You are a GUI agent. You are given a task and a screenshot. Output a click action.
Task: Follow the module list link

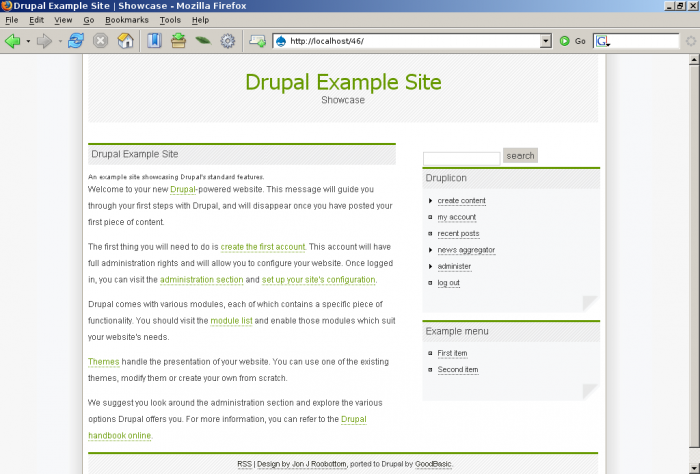tap(231, 321)
